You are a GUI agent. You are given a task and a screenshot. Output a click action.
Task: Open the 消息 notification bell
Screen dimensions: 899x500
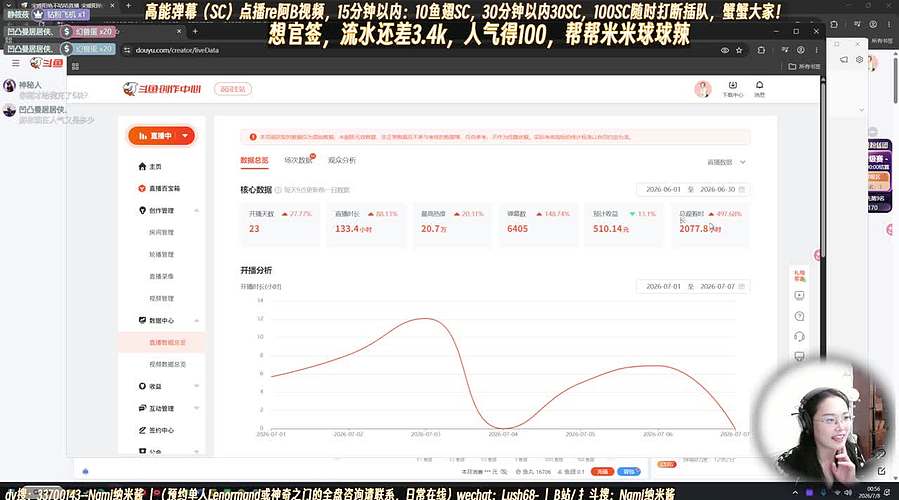(x=759, y=89)
